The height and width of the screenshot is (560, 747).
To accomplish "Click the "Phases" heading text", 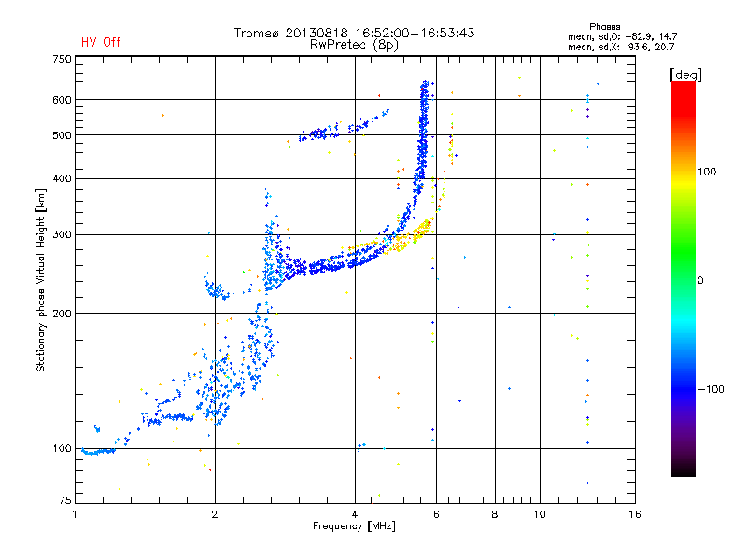I will 604,27.
